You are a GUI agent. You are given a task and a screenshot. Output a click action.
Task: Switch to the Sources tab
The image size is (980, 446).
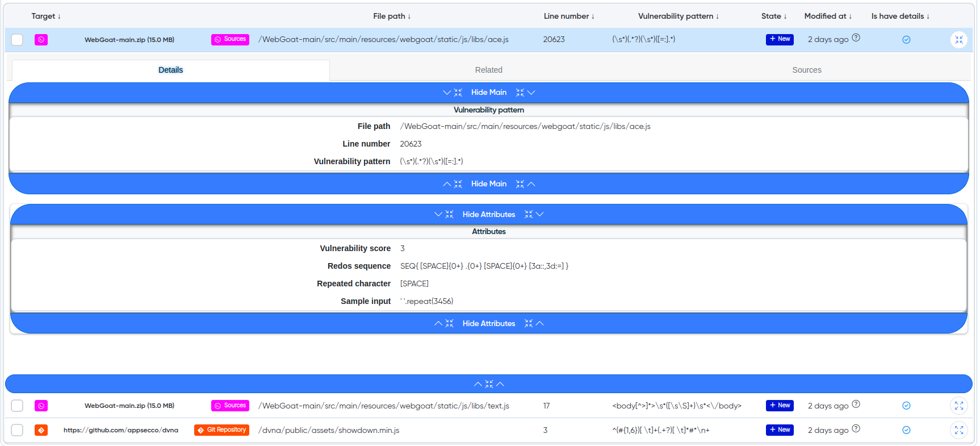click(807, 70)
